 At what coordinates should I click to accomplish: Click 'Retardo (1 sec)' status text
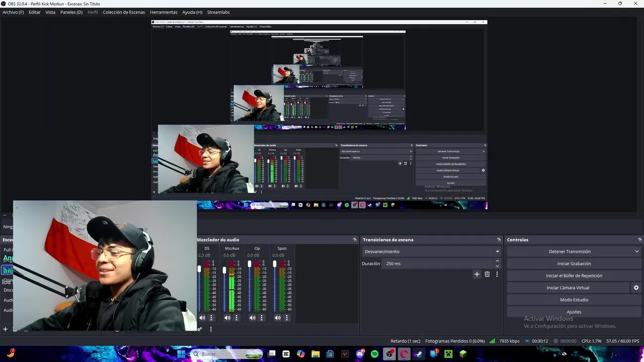coord(406,341)
